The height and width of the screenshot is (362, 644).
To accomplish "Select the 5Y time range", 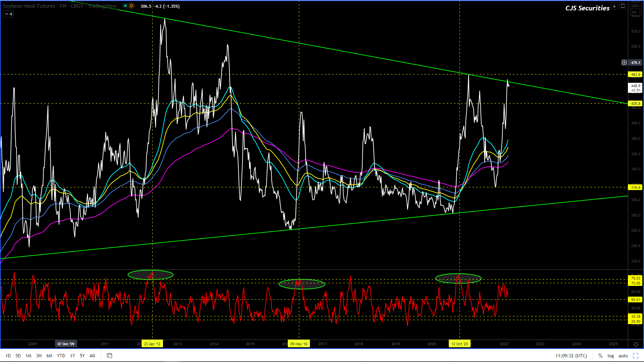I will pos(82,356).
